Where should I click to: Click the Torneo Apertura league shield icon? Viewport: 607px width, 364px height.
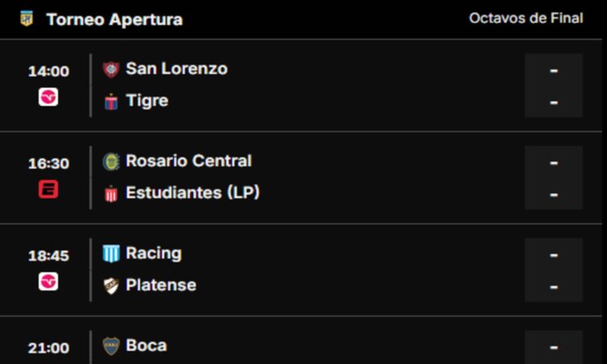tap(27, 19)
